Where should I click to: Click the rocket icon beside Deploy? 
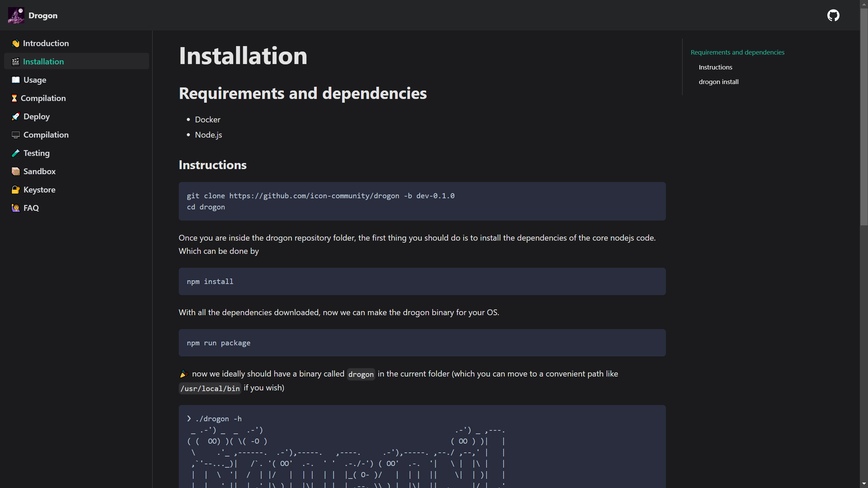16,117
